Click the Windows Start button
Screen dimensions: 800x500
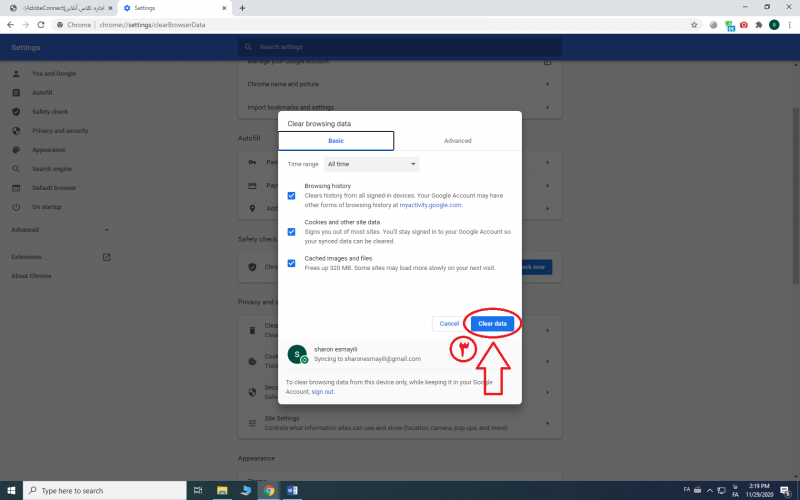[x=10, y=491]
